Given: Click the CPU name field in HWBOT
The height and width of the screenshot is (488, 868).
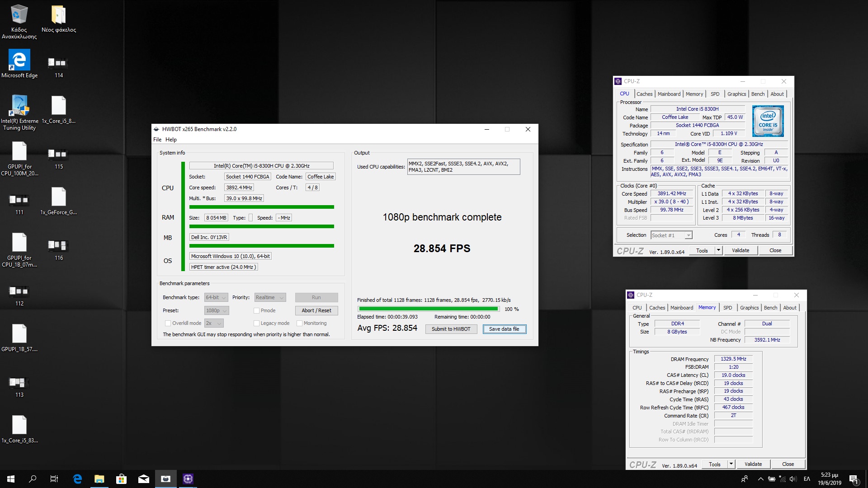Looking at the screenshot, I should pyautogui.click(x=261, y=166).
